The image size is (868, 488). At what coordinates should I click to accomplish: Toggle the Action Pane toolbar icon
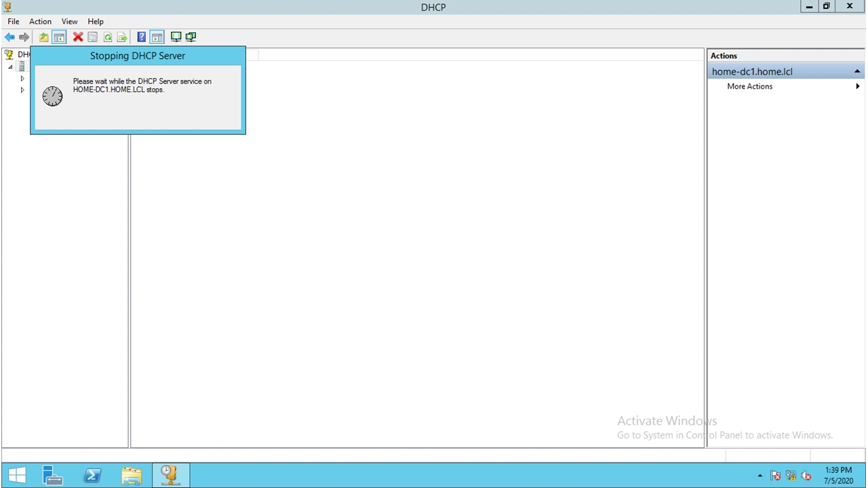tap(157, 37)
